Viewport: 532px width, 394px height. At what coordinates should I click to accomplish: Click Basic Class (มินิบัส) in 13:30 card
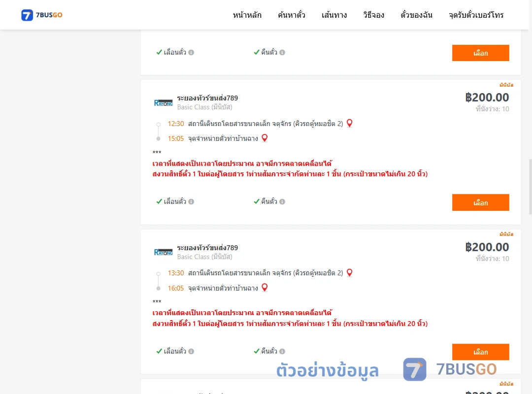click(x=204, y=257)
